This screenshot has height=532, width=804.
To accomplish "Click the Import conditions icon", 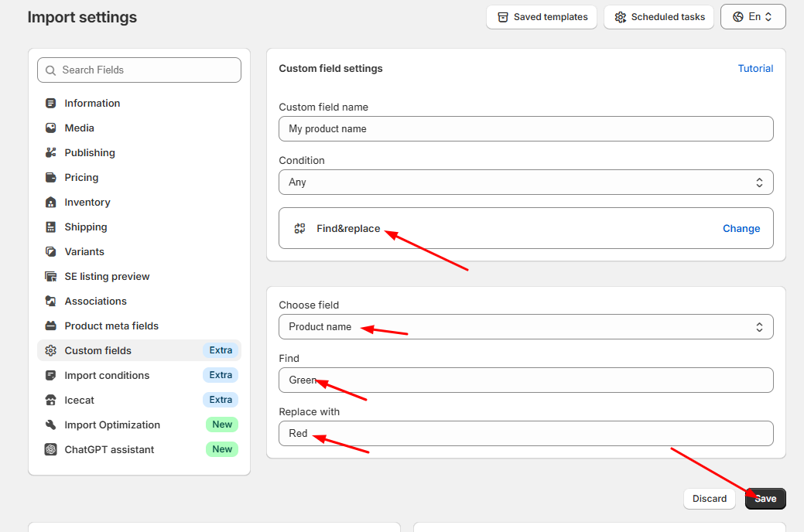I will tap(51, 375).
